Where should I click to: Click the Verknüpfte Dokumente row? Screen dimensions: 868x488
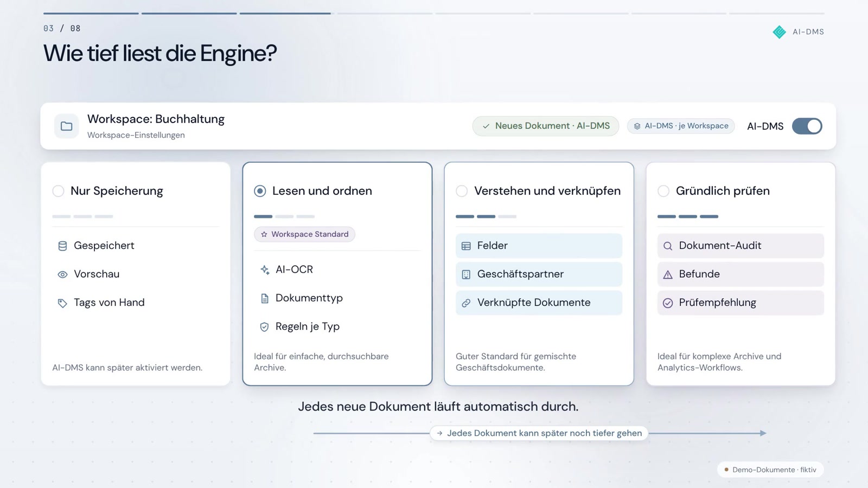[539, 303]
